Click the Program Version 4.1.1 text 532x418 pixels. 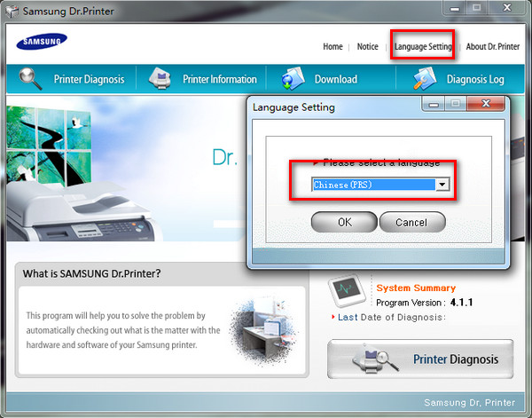point(425,303)
